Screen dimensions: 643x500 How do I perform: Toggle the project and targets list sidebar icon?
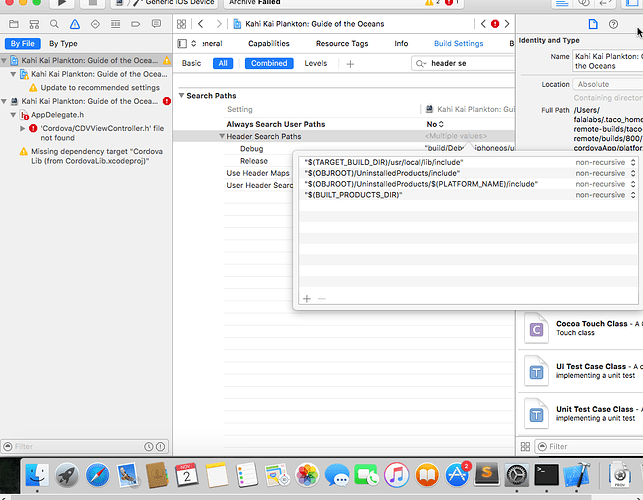coord(182,43)
